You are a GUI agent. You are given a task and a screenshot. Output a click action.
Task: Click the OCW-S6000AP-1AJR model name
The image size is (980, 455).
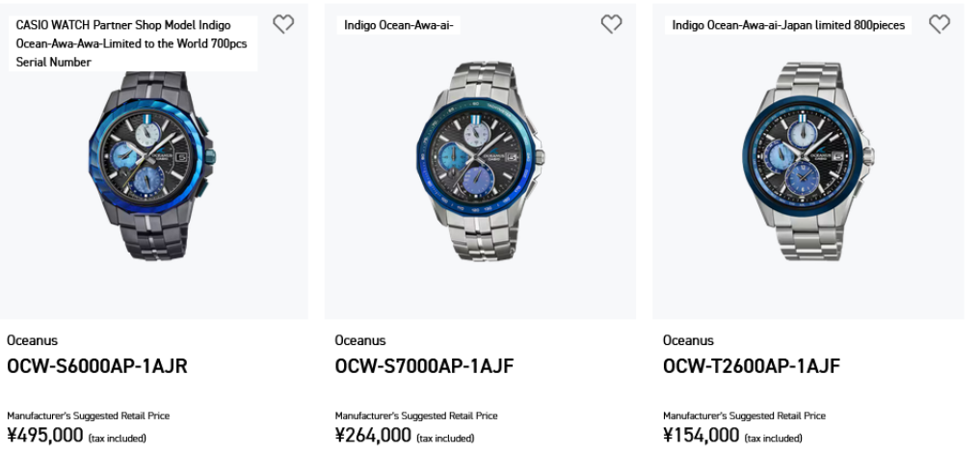pos(96,366)
